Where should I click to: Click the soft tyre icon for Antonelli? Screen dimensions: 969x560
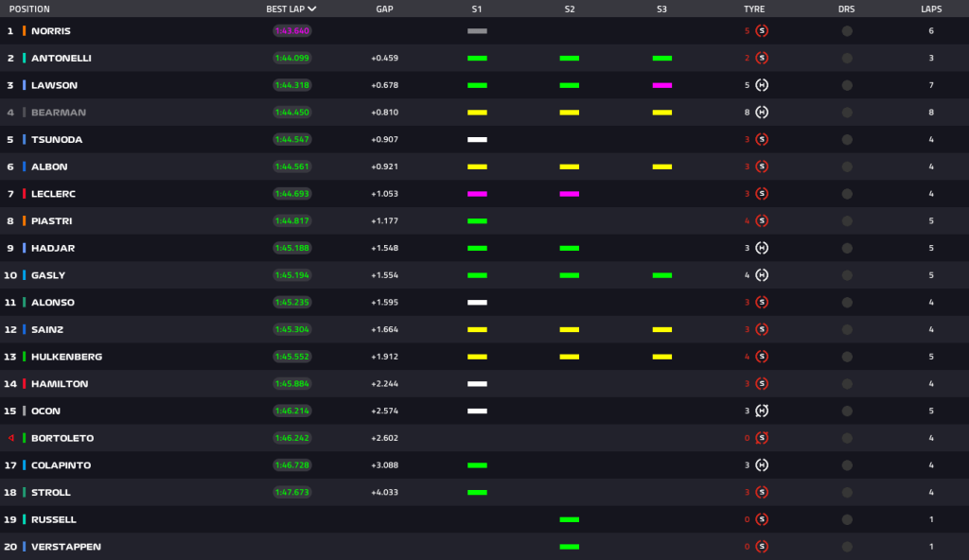[762, 58]
